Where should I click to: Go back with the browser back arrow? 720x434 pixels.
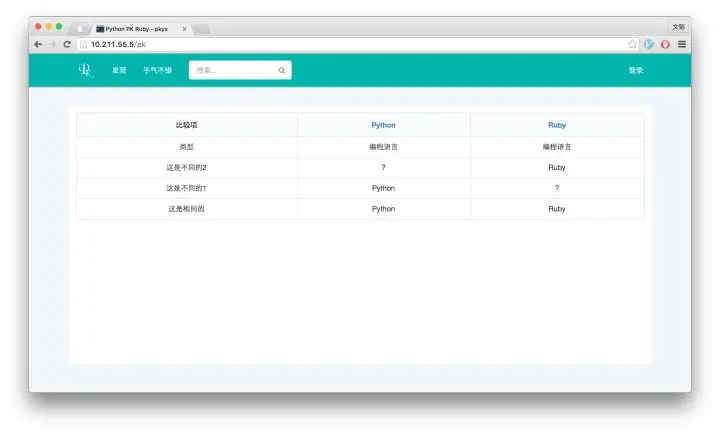38,44
